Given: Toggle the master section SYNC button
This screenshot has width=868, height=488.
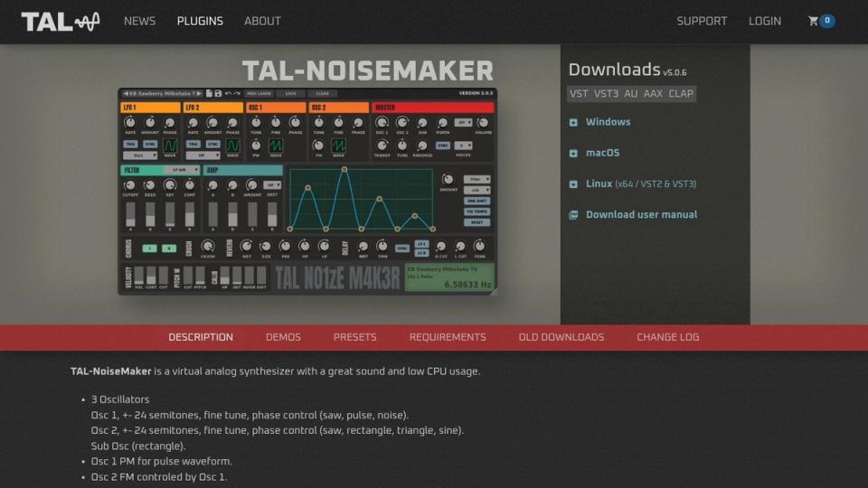Looking at the screenshot, I should [443, 145].
